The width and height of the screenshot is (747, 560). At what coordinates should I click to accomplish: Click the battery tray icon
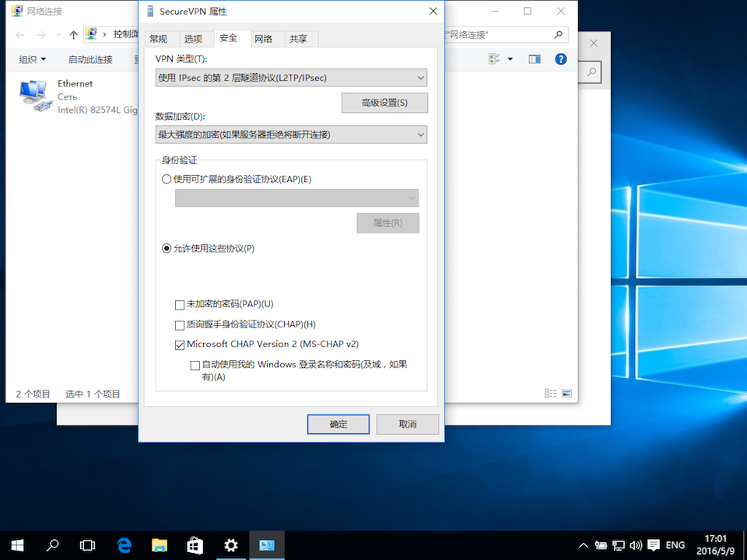[x=601, y=546]
